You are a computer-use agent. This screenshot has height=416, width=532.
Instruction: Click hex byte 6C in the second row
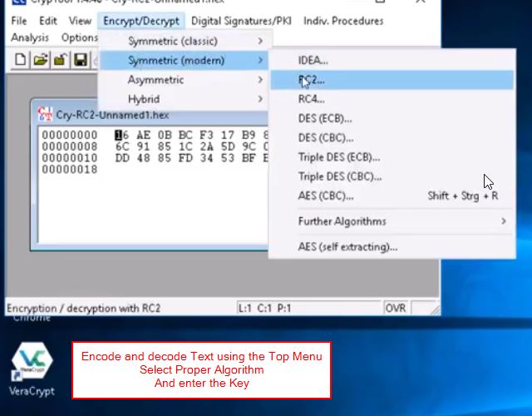pyautogui.click(x=122, y=146)
